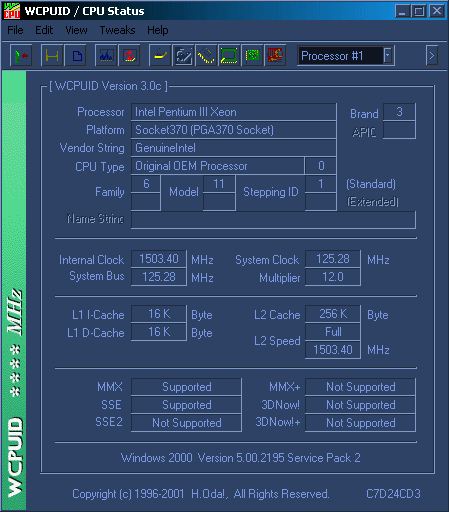Open the Help menu
This screenshot has height=512, width=449.
[x=158, y=30]
